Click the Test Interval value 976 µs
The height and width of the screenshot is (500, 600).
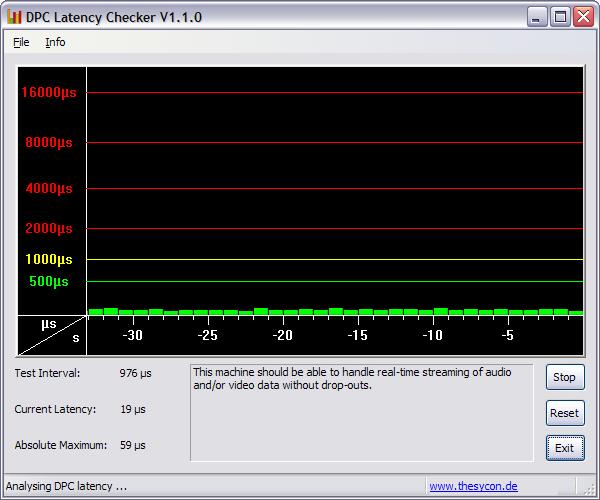point(135,373)
